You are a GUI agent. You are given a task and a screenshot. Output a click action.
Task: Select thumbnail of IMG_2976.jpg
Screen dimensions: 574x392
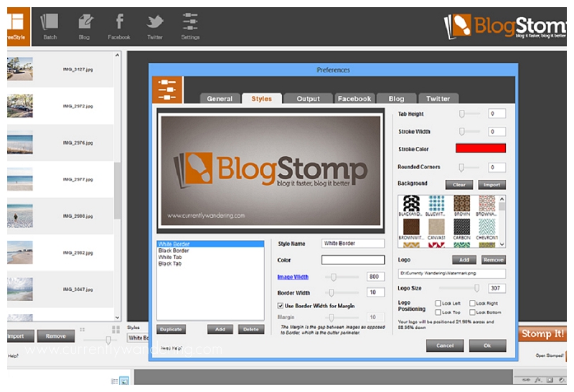click(20, 142)
